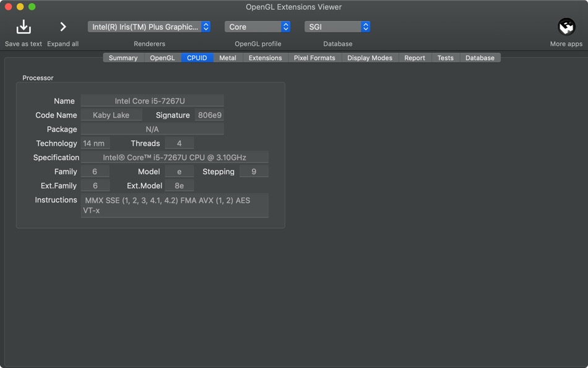Screen dimensions: 588x368
Task: Open the Display Modes tab
Action: click(x=370, y=58)
